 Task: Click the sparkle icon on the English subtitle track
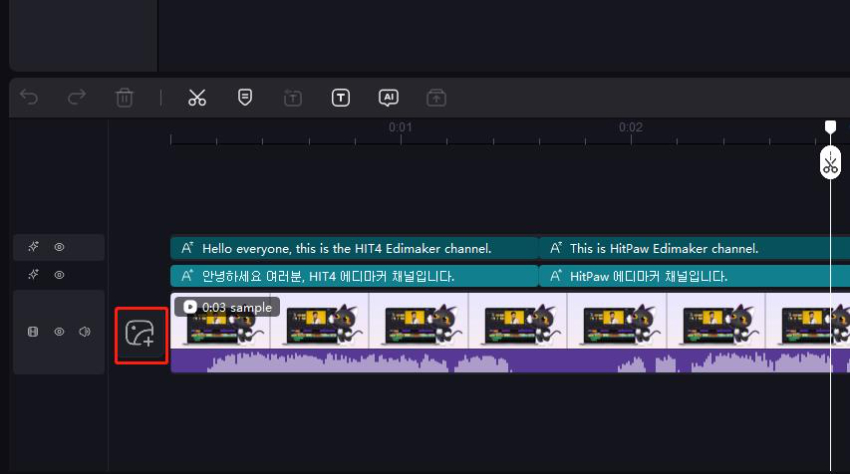coord(33,247)
